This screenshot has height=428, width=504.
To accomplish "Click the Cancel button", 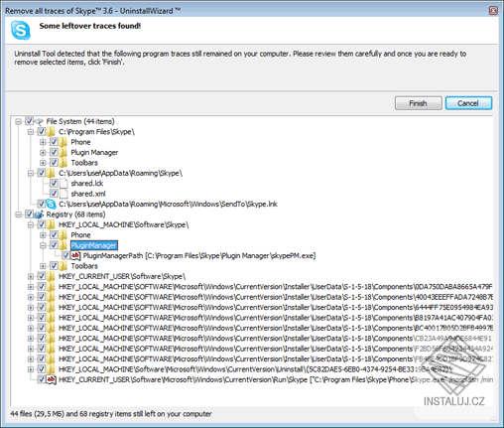I will pyautogui.click(x=468, y=103).
